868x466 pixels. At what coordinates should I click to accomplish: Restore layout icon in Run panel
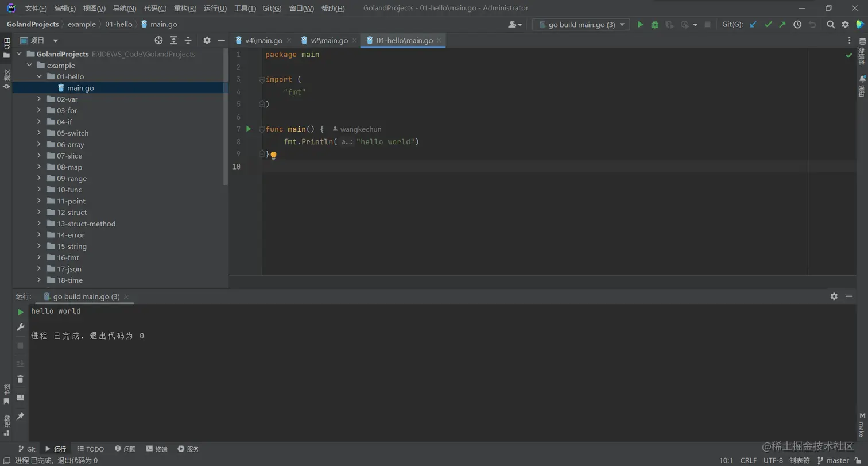tap(20, 398)
